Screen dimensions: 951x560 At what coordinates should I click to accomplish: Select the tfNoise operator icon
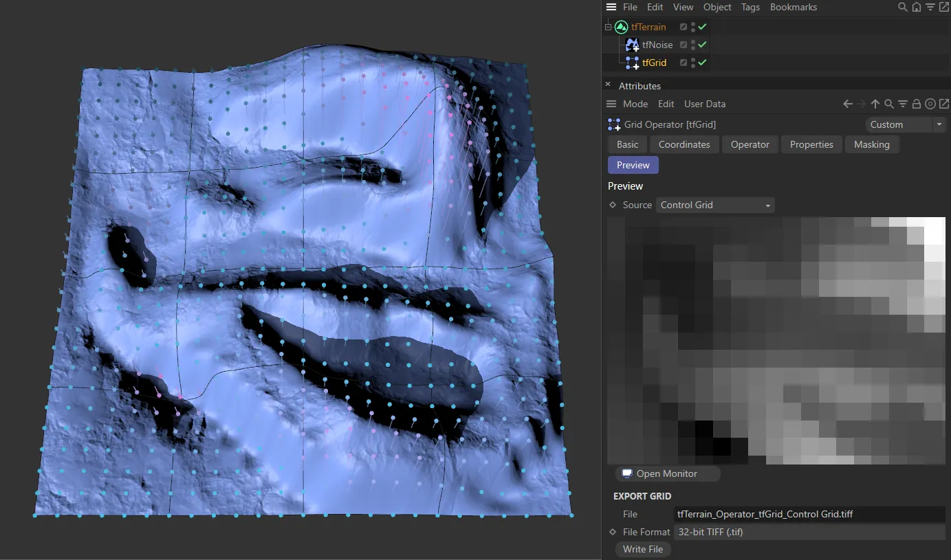pyautogui.click(x=632, y=45)
